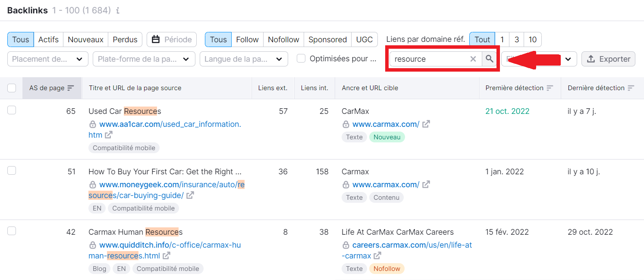The height and width of the screenshot is (280, 644).
Task: Click the Exporter button
Action: point(608,59)
